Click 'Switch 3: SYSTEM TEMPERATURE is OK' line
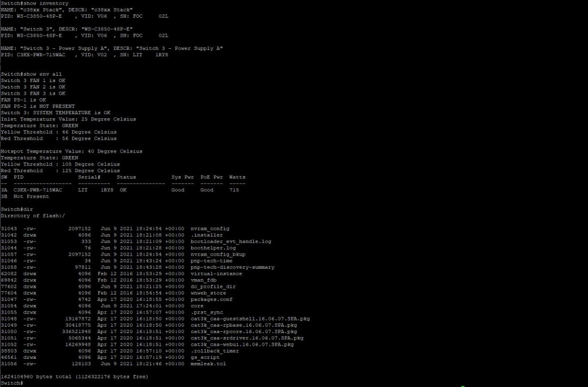Image resolution: width=588 pixels, height=387 pixels. (56, 113)
